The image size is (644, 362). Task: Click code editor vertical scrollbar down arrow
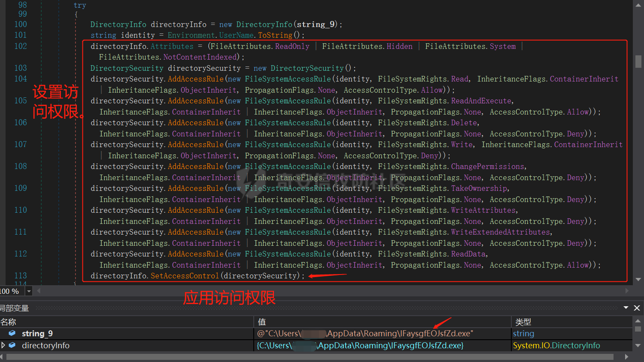pos(638,279)
